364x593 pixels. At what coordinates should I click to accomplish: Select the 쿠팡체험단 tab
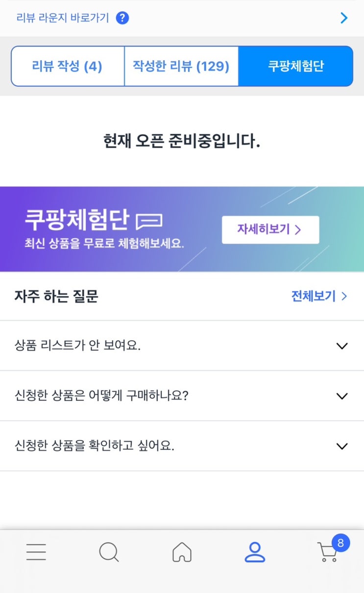tap(296, 66)
